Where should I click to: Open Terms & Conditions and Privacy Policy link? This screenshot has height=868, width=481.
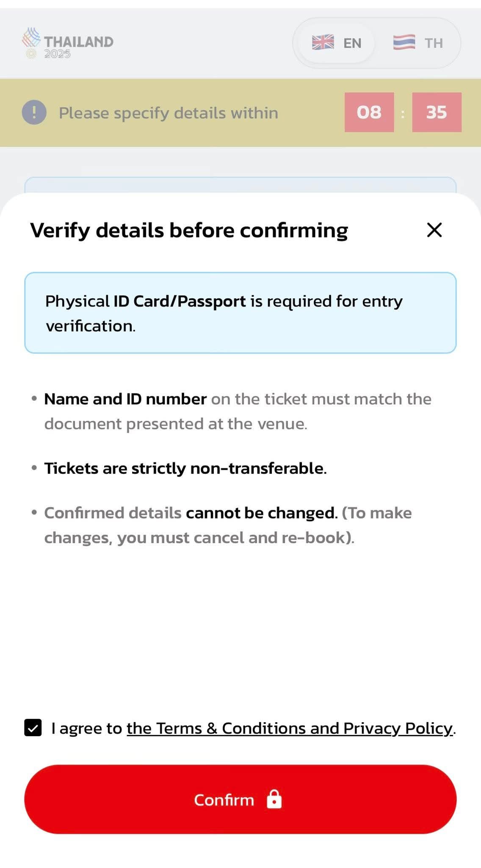click(x=290, y=728)
